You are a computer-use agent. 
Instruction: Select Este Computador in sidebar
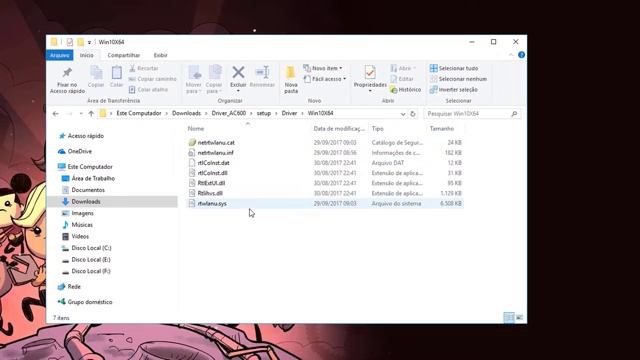point(90,167)
